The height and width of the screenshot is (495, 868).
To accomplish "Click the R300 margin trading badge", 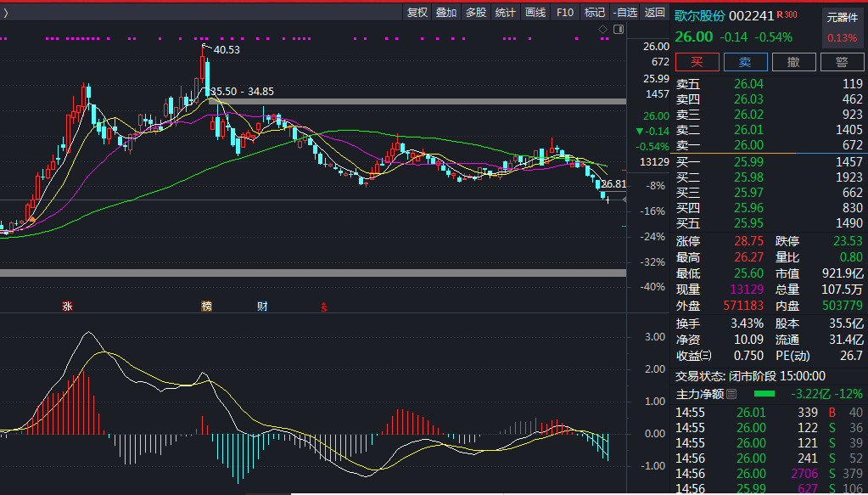I will tap(787, 14).
